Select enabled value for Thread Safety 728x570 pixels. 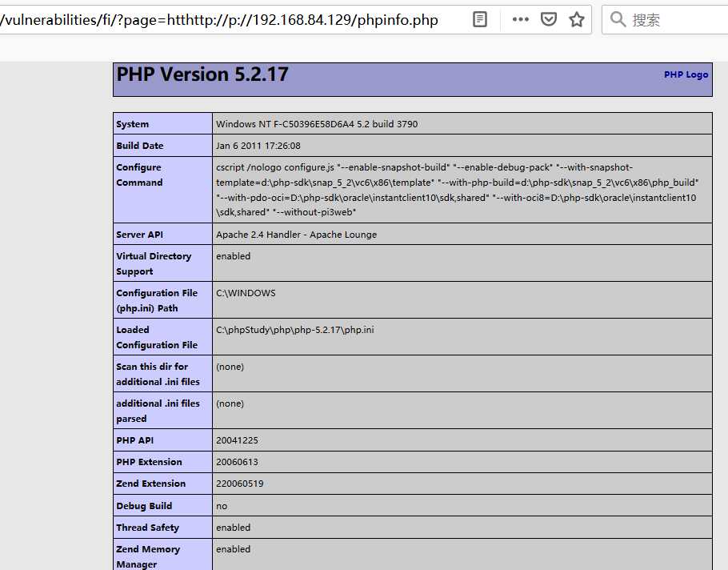(x=233, y=528)
